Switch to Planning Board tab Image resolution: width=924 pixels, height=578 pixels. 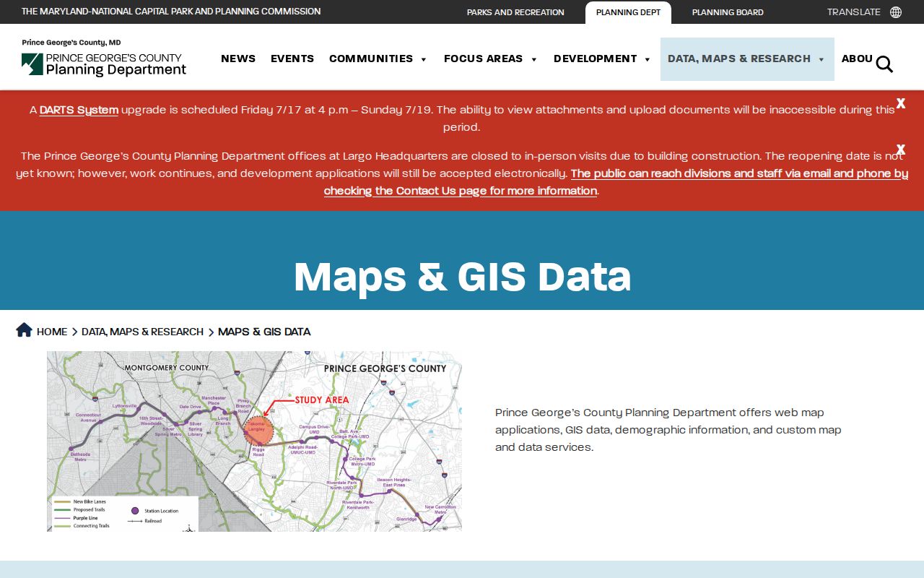coord(728,12)
